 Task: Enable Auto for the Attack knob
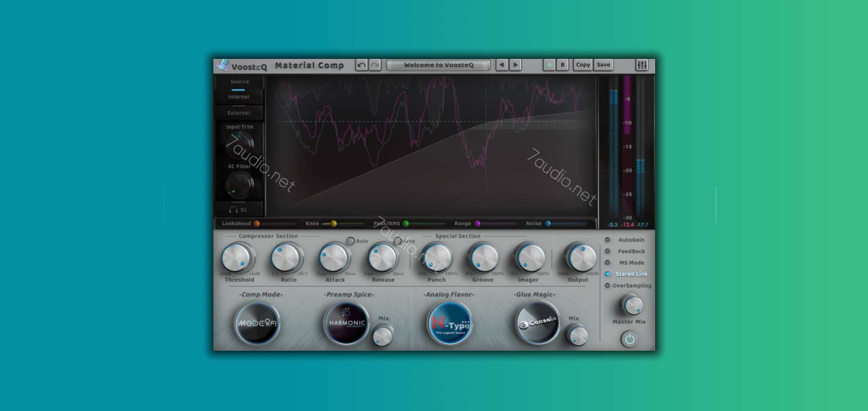click(350, 241)
